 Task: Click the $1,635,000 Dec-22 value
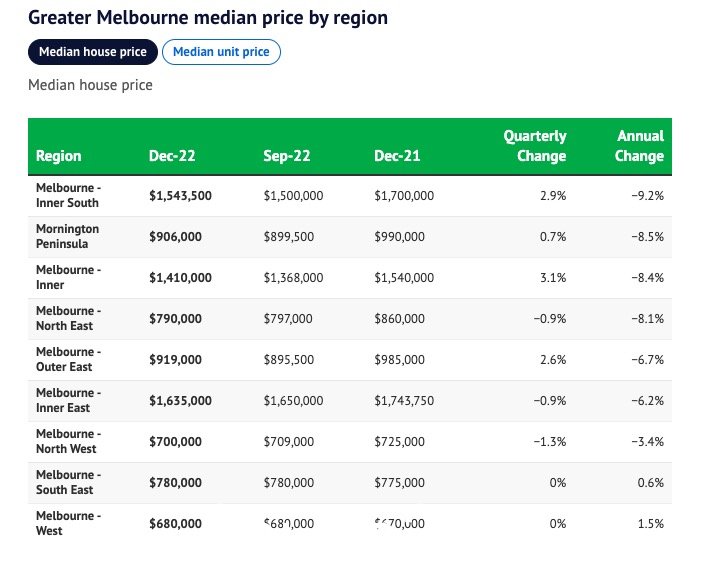point(180,401)
